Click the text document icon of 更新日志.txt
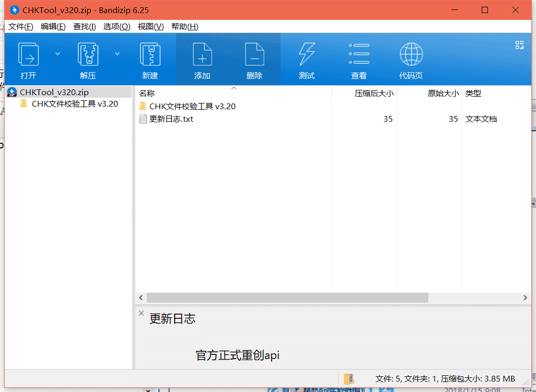Screen dimensions: 536x392 pyautogui.click(x=143, y=119)
